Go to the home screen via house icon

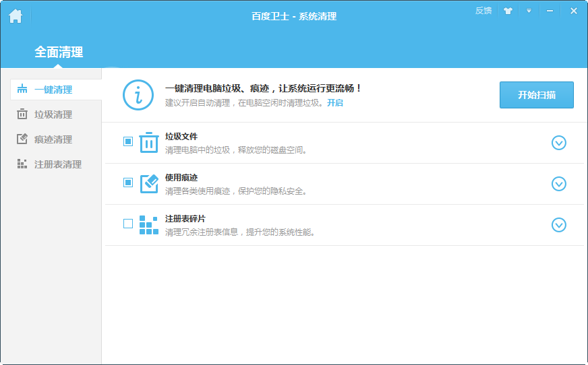click(x=16, y=16)
